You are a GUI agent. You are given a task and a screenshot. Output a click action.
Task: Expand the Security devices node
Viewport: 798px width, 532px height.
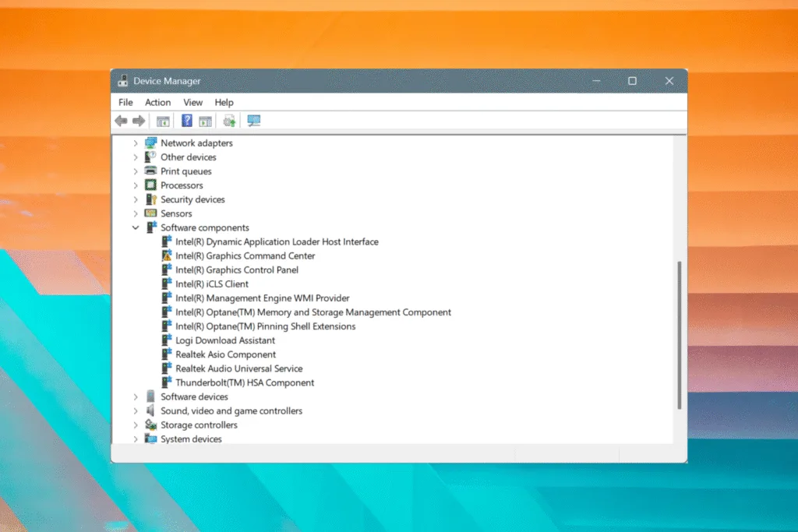tap(136, 199)
